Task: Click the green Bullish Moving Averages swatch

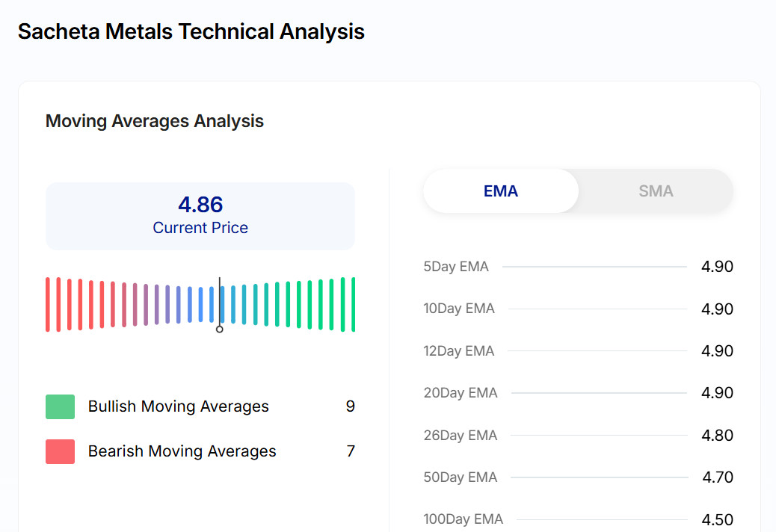Action: coord(60,406)
